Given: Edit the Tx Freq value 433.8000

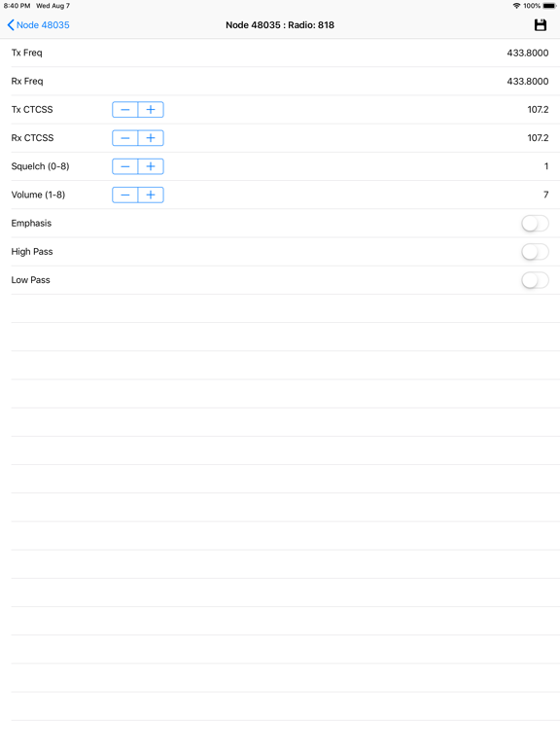Looking at the screenshot, I should (528, 53).
